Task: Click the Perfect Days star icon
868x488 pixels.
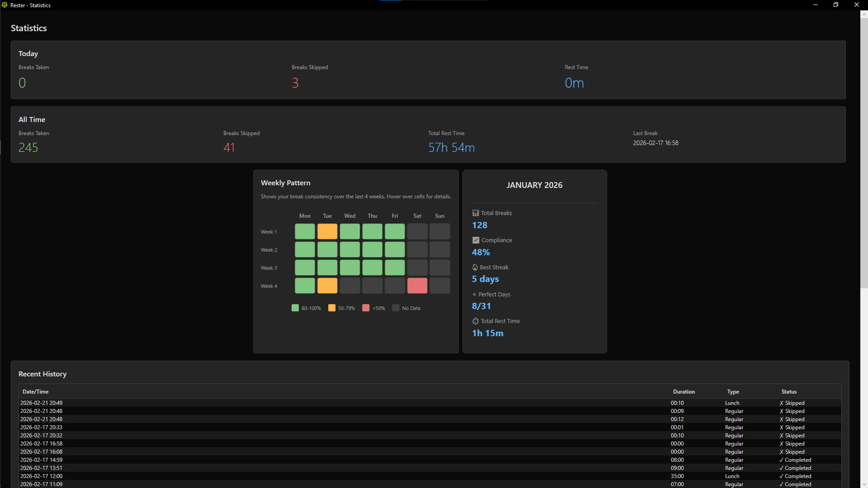Action: click(x=474, y=295)
